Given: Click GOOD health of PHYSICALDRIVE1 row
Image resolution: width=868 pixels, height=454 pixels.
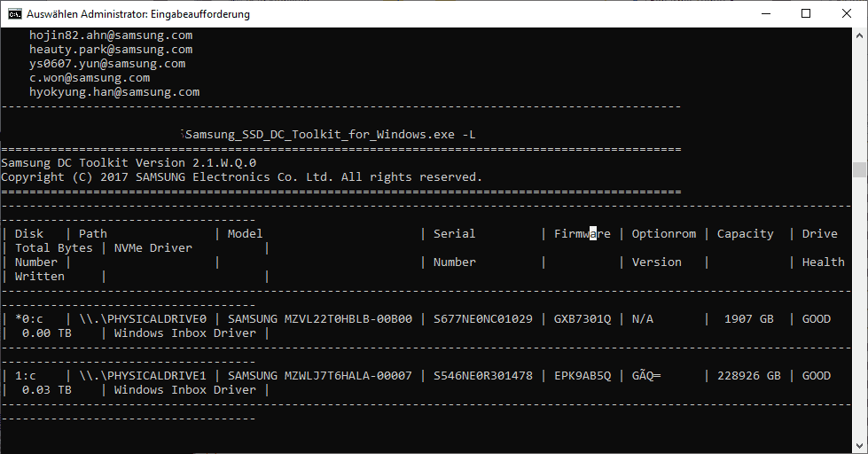Looking at the screenshot, I should click(x=817, y=376).
